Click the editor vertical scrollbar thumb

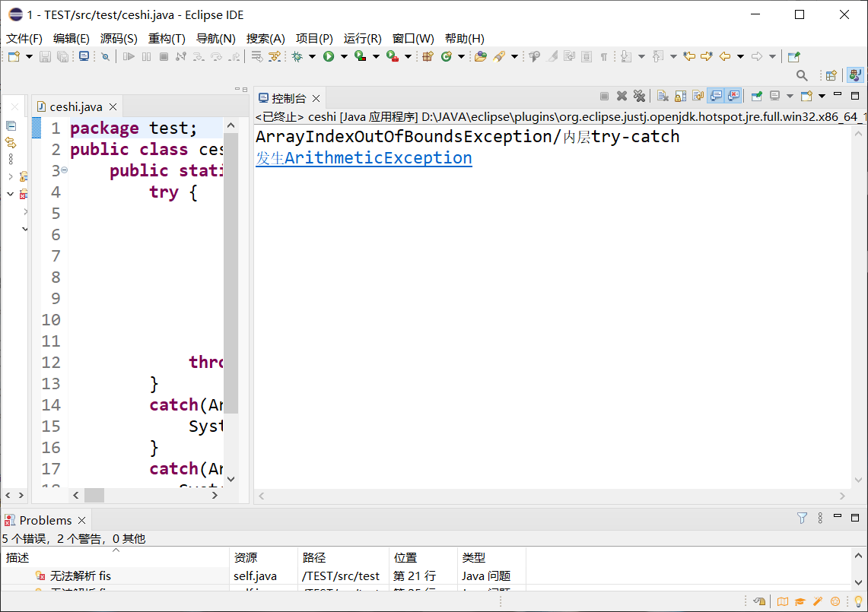click(231, 273)
